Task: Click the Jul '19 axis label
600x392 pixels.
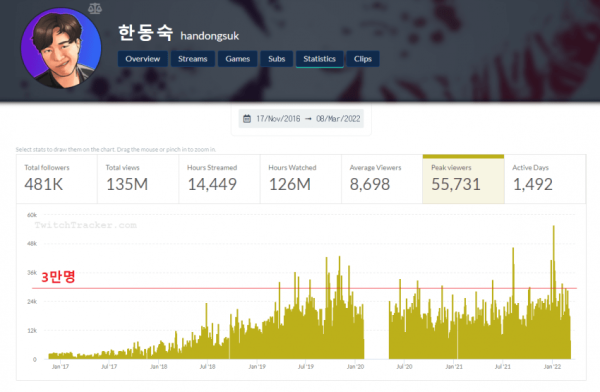Action: [306, 367]
